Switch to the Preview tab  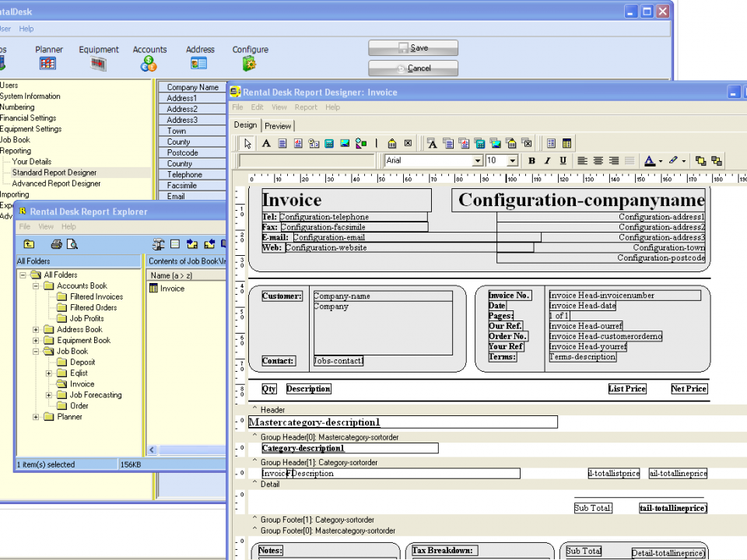coord(278,126)
